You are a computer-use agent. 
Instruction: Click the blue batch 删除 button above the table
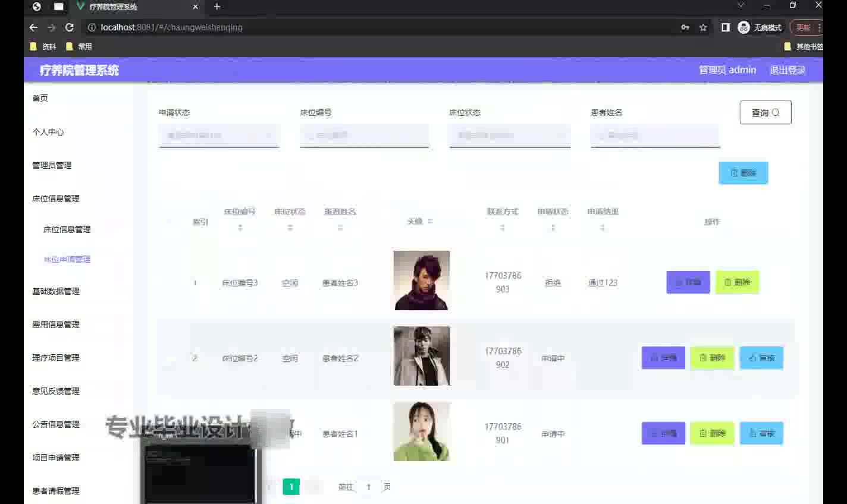tap(743, 173)
